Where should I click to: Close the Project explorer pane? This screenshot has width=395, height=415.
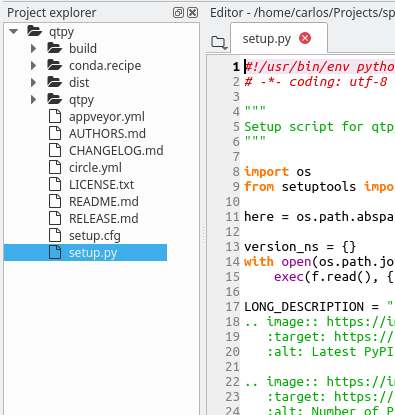(x=192, y=13)
